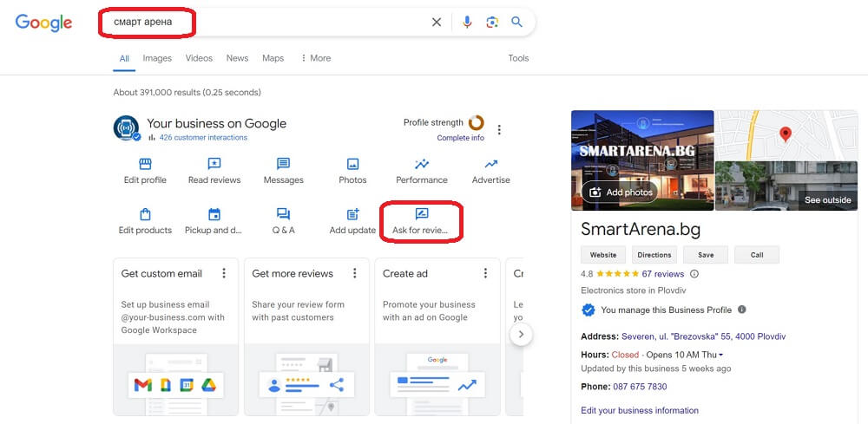Open Get custom email card menu
Screen dimensions: 868x424
click(224, 273)
